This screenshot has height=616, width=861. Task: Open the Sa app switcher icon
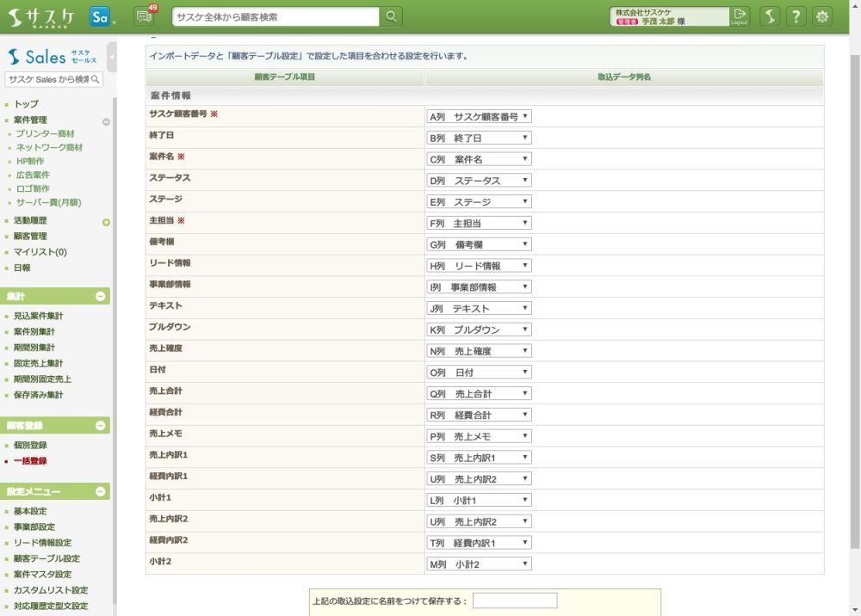click(x=101, y=17)
